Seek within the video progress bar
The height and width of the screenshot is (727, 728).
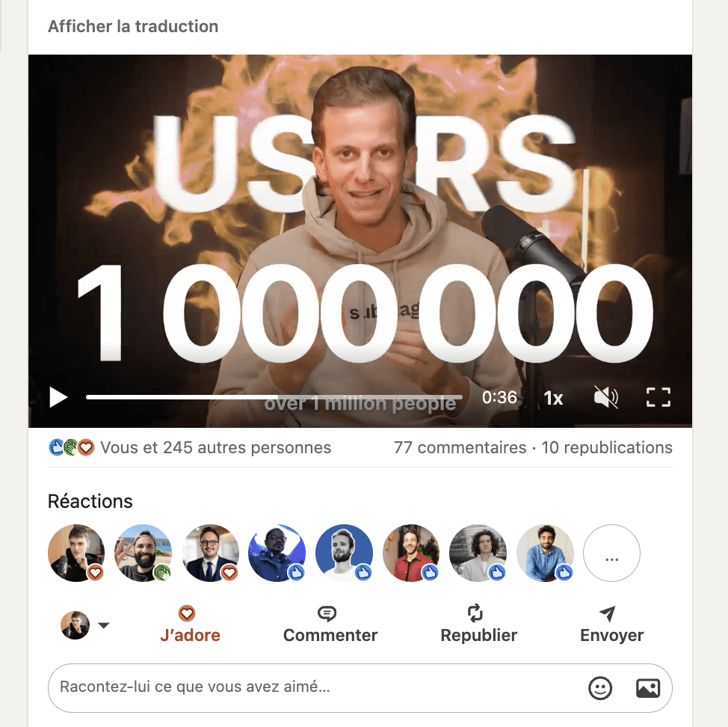click(x=274, y=397)
